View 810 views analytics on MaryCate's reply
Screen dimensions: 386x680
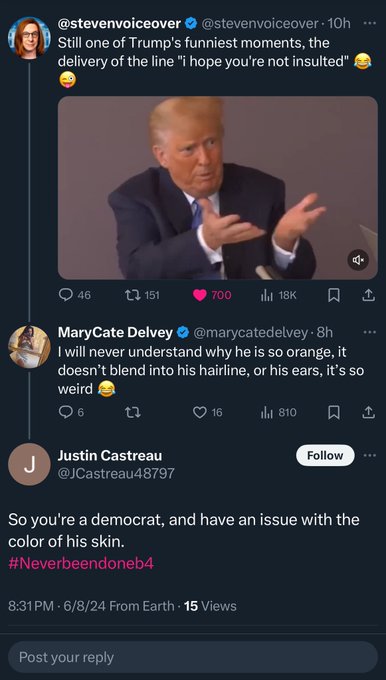(x=278, y=412)
